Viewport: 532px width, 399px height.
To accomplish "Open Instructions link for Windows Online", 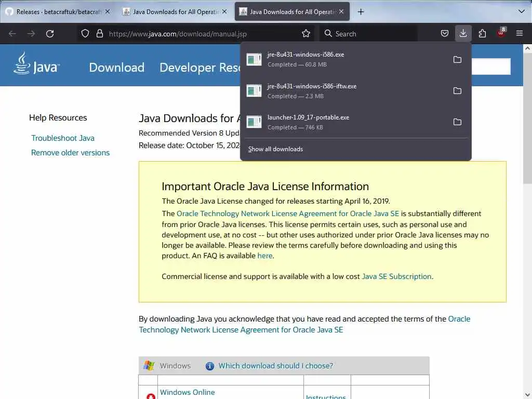I will click(x=326, y=396).
